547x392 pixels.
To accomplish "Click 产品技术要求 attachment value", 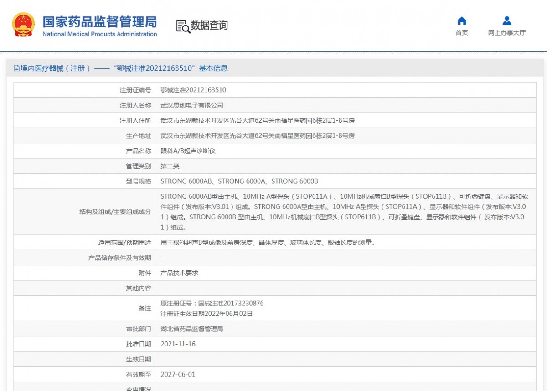I will (180, 273).
